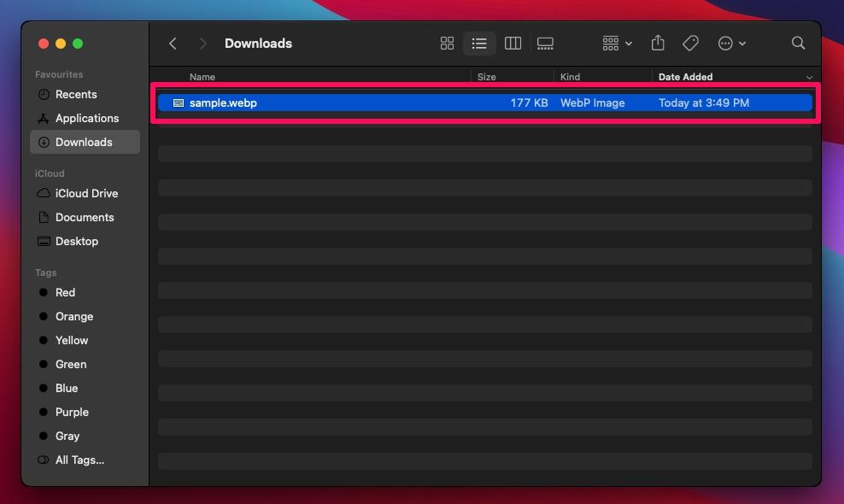Switch to icon view
The image size is (844, 504).
tap(447, 43)
